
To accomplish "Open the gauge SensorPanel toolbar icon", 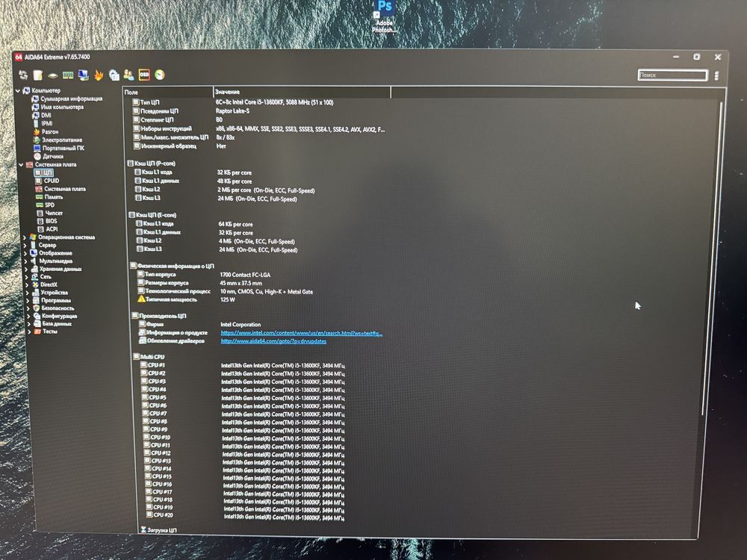I will (160, 75).
